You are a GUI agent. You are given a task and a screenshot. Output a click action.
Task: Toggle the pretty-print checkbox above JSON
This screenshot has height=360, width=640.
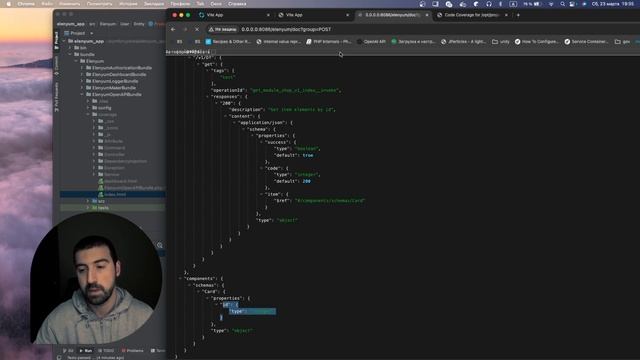pyautogui.click(x=213, y=52)
